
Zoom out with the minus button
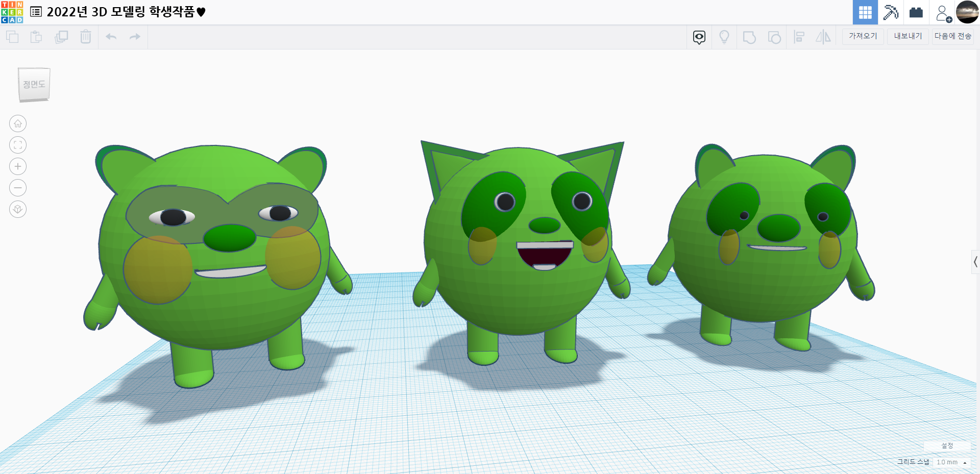click(18, 188)
